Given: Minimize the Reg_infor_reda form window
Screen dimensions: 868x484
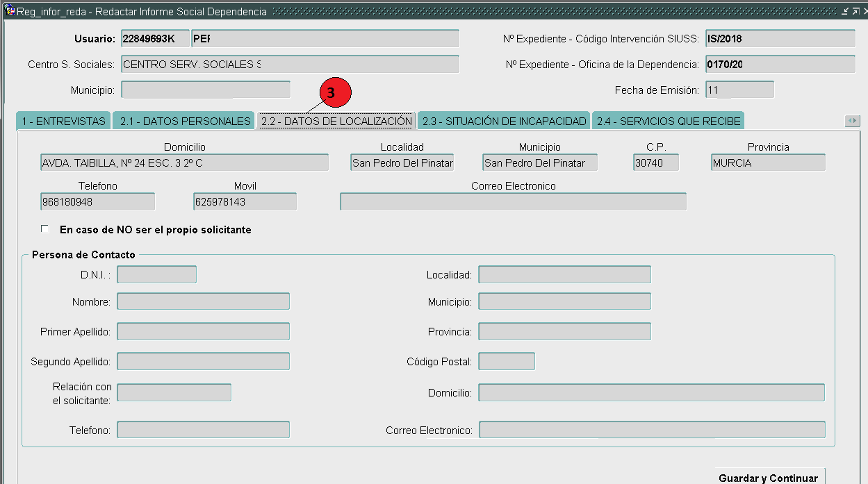Looking at the screenshot, I should click(x=844, y=12).
